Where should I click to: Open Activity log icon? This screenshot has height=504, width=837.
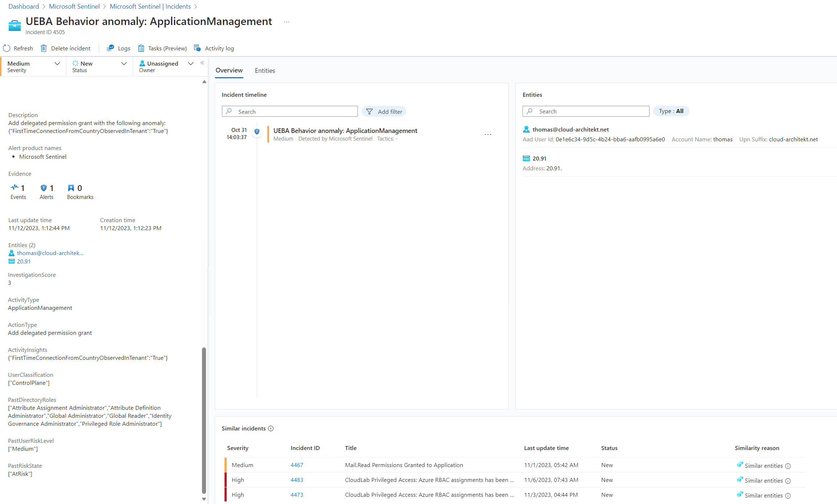[197, 48]
